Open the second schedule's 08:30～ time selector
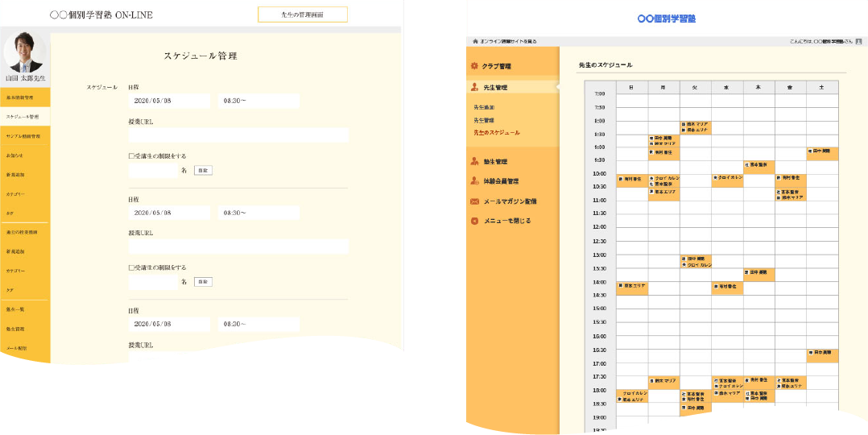Screen dimensions: 868x435 coord(258,213)
